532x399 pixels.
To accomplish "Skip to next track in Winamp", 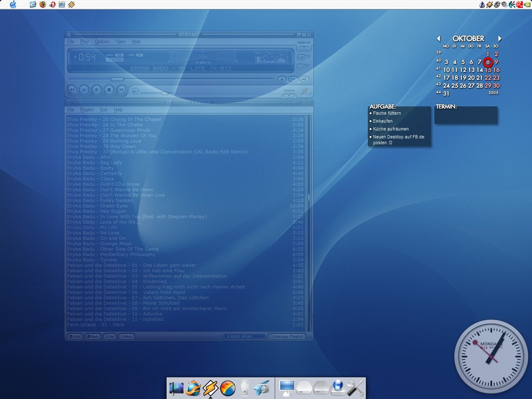I will pyautogui.click(x=121, y=89).
